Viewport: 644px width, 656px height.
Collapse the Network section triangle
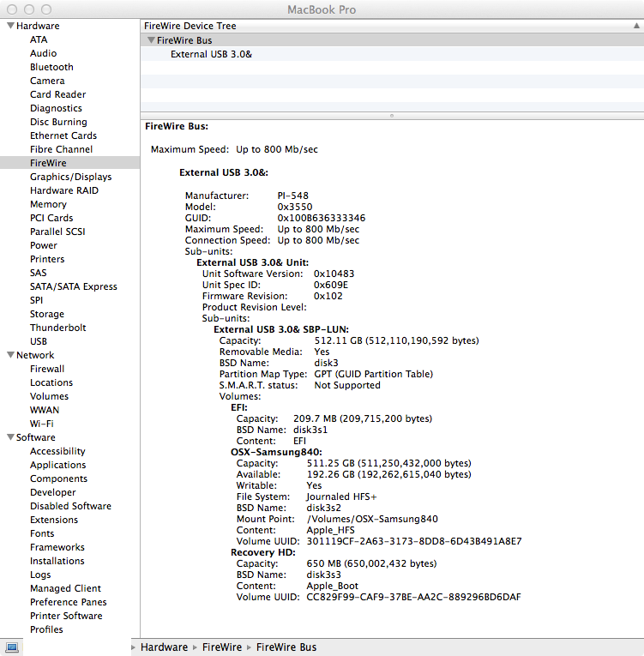pos(11,355)
